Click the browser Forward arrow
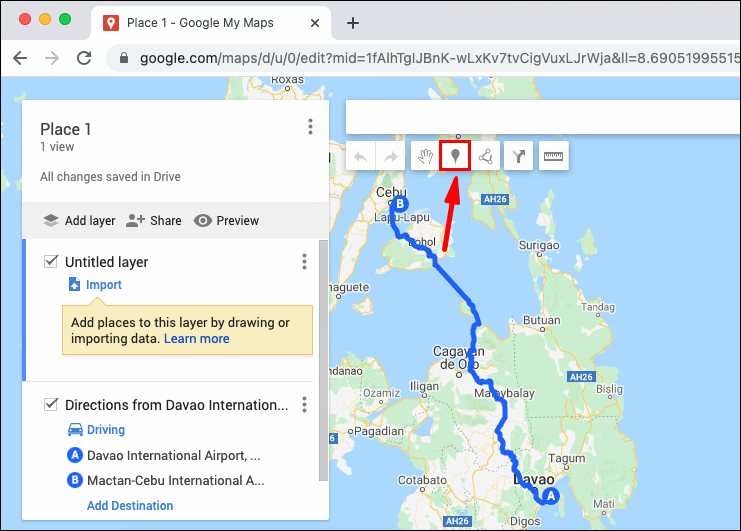The image size is (741, 531). [52, 58]
